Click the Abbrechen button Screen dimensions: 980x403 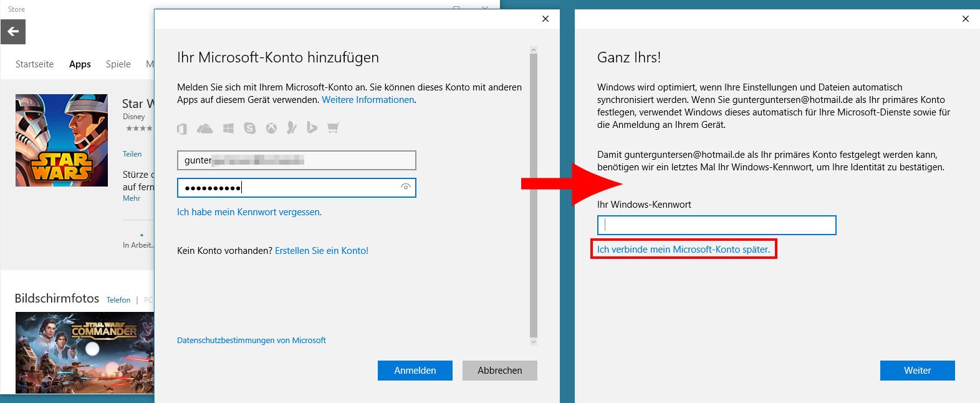click(500, 371)
